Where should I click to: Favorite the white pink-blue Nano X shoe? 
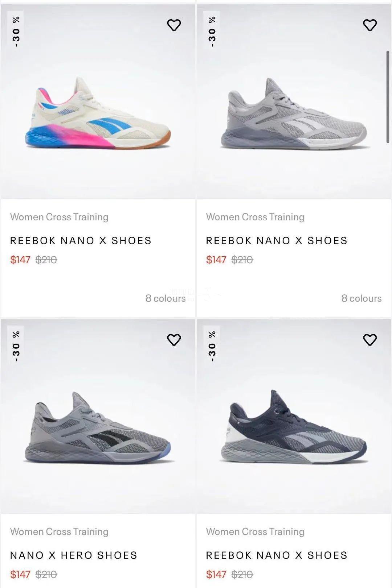click(x=174, y=25)
